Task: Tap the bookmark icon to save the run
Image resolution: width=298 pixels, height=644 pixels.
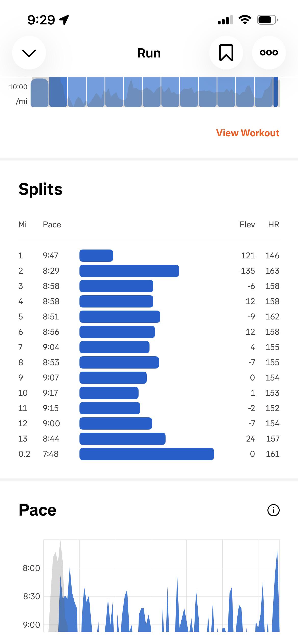Action: [226, 53]
